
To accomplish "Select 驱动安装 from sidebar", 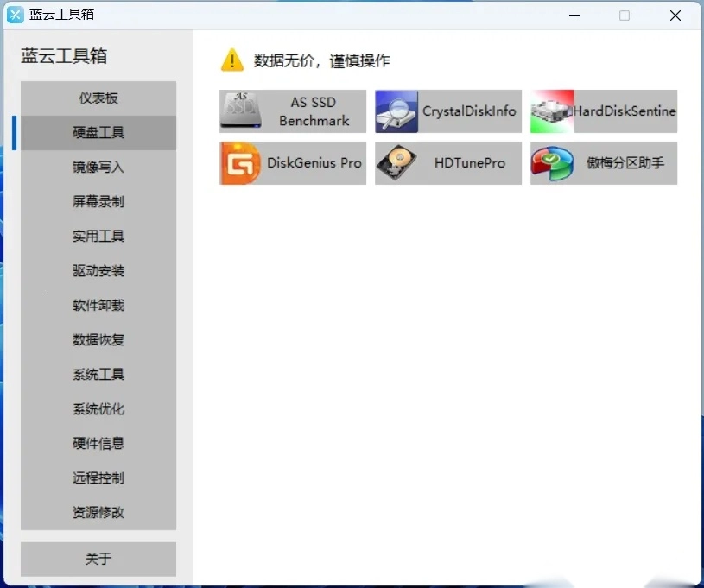I will [x=98, y=270].
